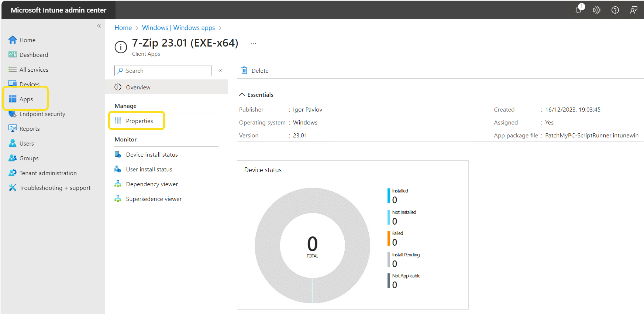Viewport: 644px width, 314px height.
Task: Click the Not Applicable dark legend bar
Action: pos(389,281)
